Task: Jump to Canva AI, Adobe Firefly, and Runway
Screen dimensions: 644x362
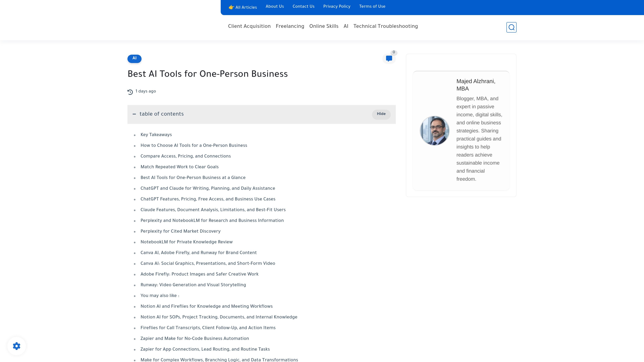Action: (x=199, y=253)
